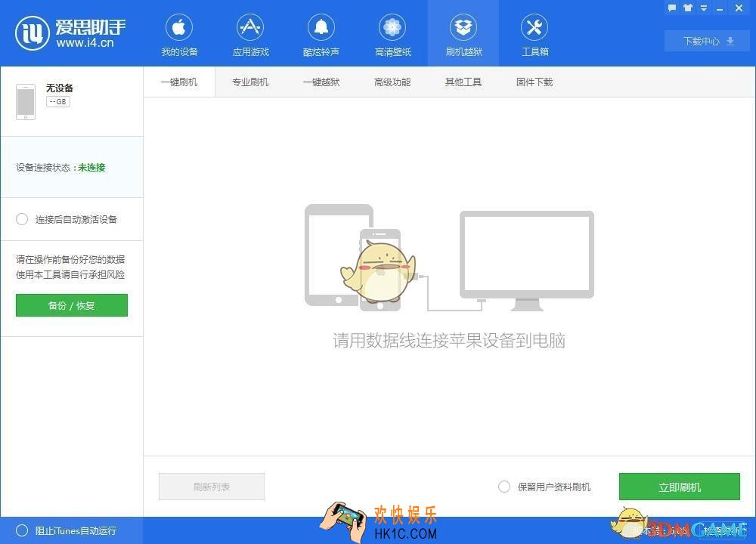Click the tablet illustration in the center
Image resolution: width=756 pixels, height=544 pixels.
pyautogui.click(x=333, y=255)
